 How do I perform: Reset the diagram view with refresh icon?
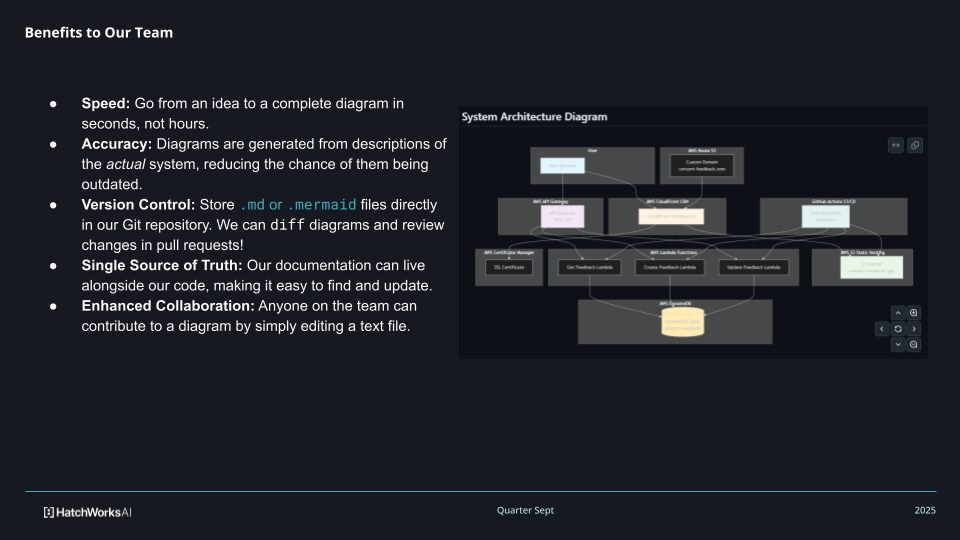[x=897, y=328]
